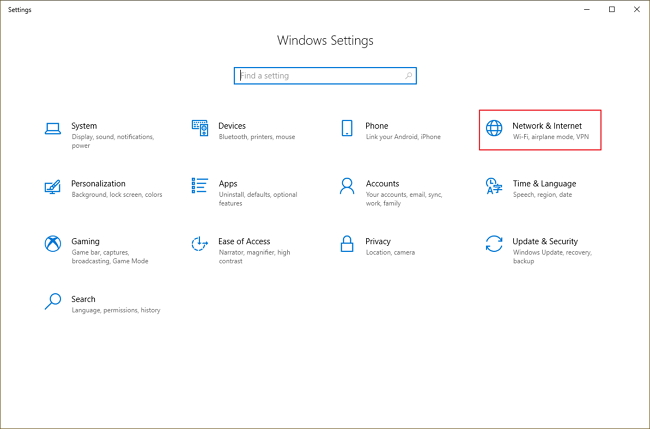
Task: Select the Network & Internet globe icon
Action: (494, 128)
